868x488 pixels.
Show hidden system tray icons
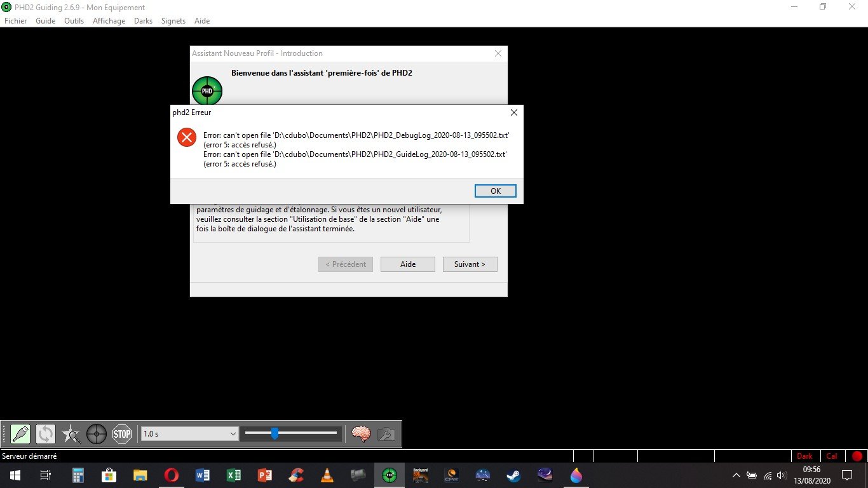click(x=736, y=475)
